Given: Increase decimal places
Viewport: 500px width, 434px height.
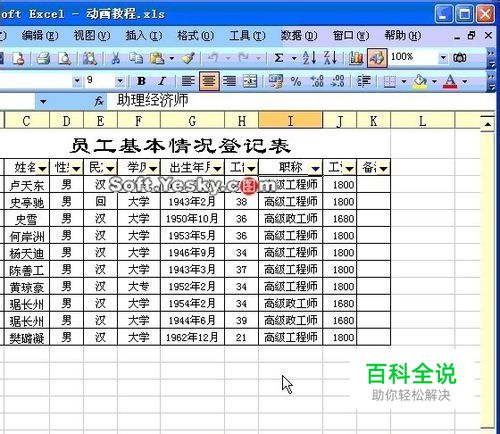Looking at the screenshot, I should 317,81.
